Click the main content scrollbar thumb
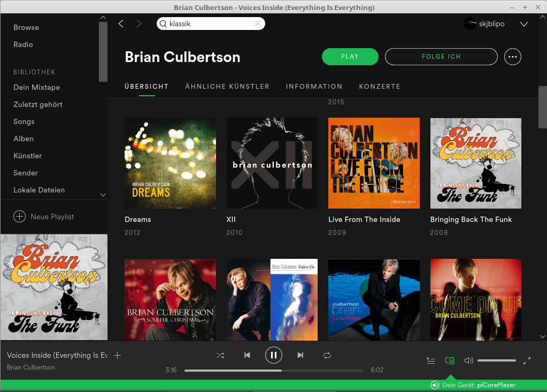547x392 pixels. (x=543, y=107)
